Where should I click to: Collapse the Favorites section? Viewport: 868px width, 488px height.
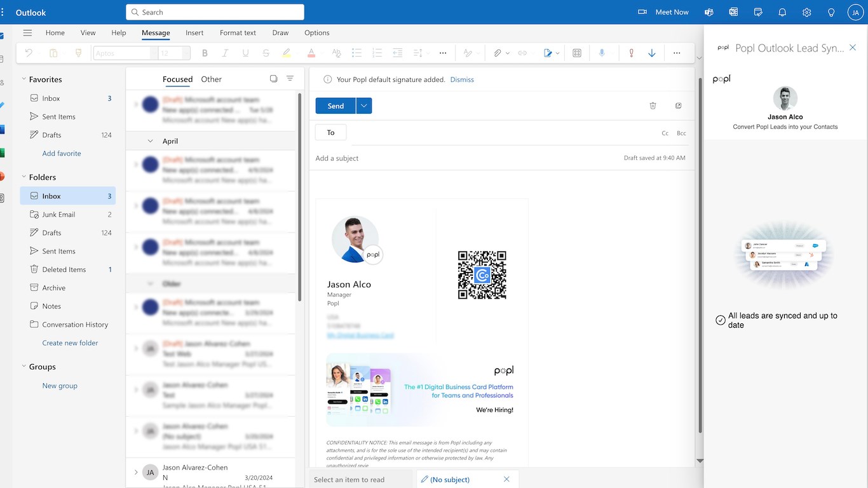[24, 79]
